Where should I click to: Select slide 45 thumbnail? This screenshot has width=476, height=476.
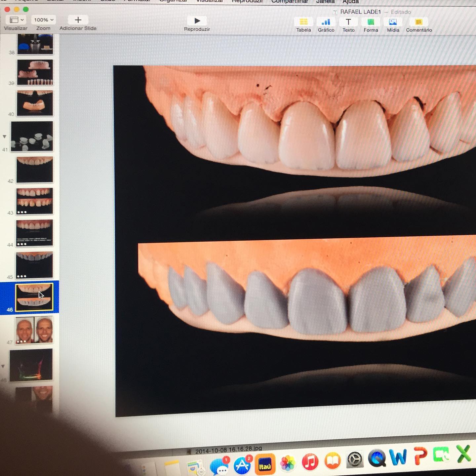pyautogui.click(x=34, y=265)
